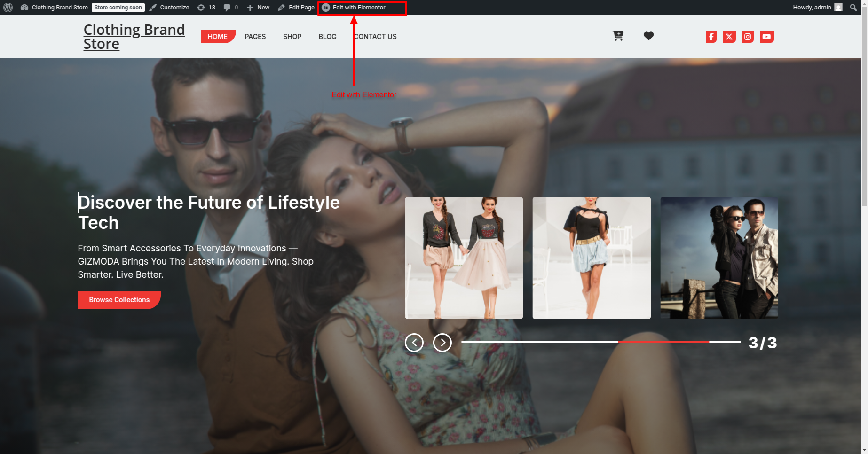Screen dimensions: 868x454
Task: Click Edit with Elementor
Action: coord(354,8)
